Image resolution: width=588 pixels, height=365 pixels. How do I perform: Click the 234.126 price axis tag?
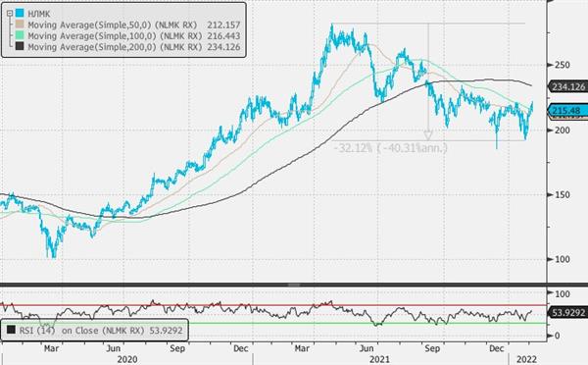tap(568, 86)
